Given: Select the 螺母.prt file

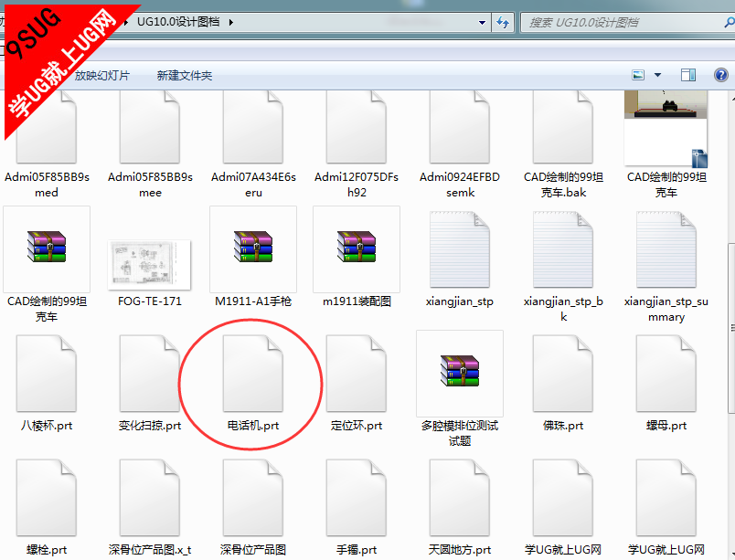Looking at the screenshot, I should click(666, 374).
